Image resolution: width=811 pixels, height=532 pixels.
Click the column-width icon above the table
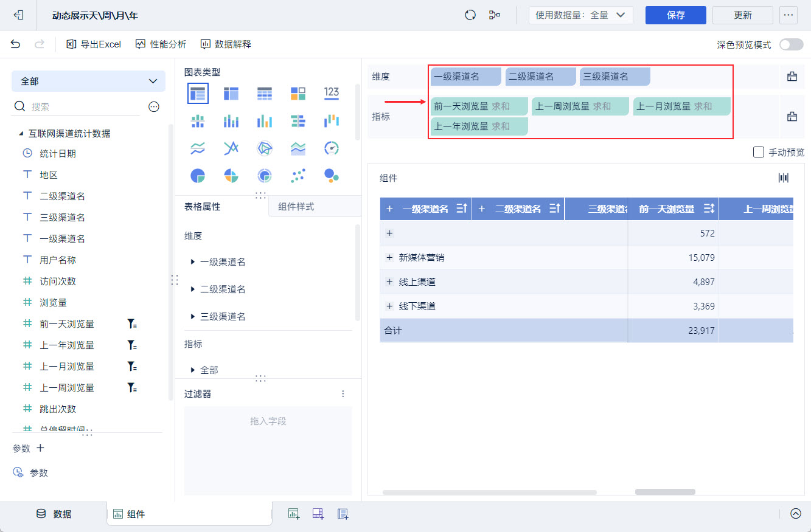tap(784, 178)
